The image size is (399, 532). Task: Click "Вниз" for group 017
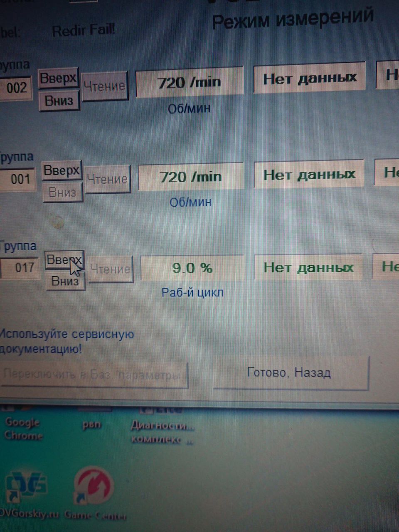tap(65, 281)
